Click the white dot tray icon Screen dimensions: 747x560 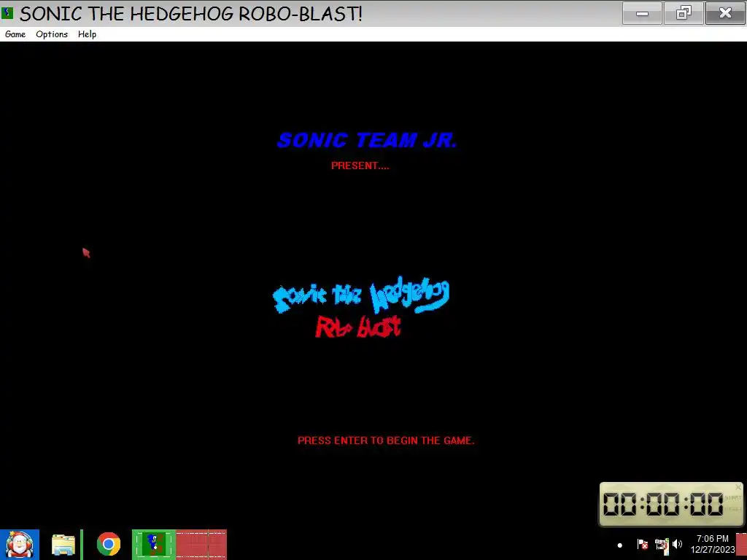(620, 545)
